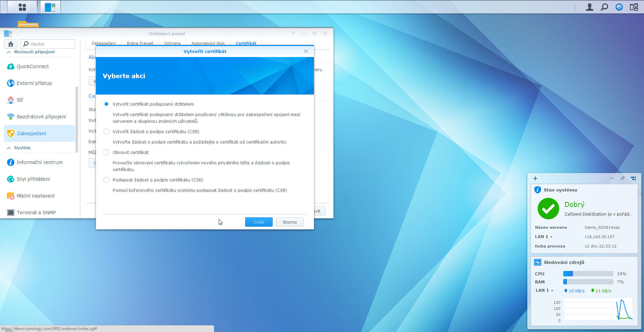Add a widget with plus icon
This screenshot has height=332, width=644.
point(535,178)
